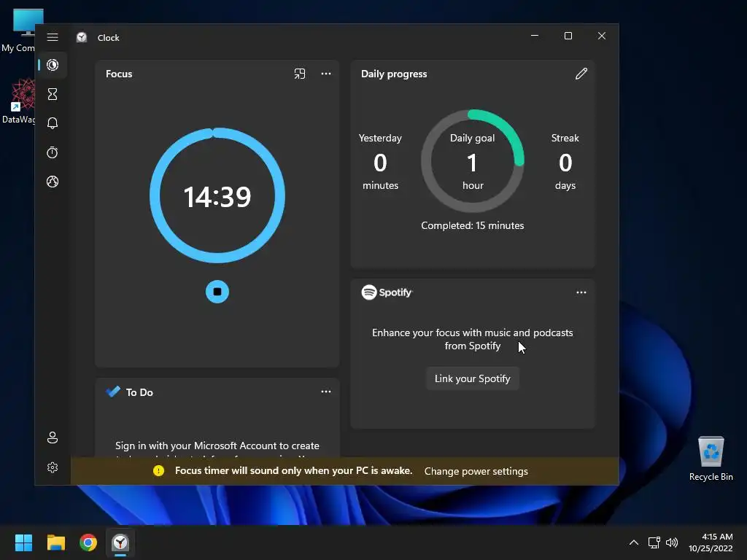The height and width of the screenshot is (560, 747).
Task: Click the Clock app taskbar icon
Action: [120, 542]
